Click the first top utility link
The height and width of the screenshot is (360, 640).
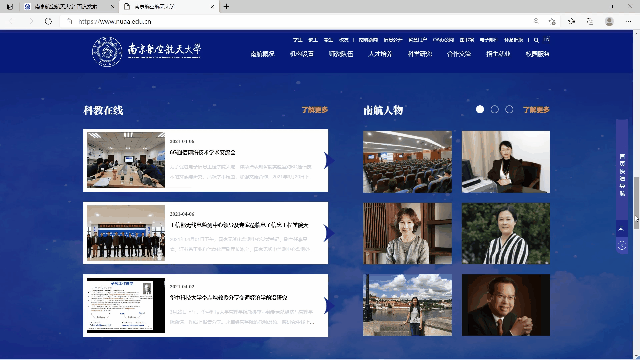tap(298, 40)
